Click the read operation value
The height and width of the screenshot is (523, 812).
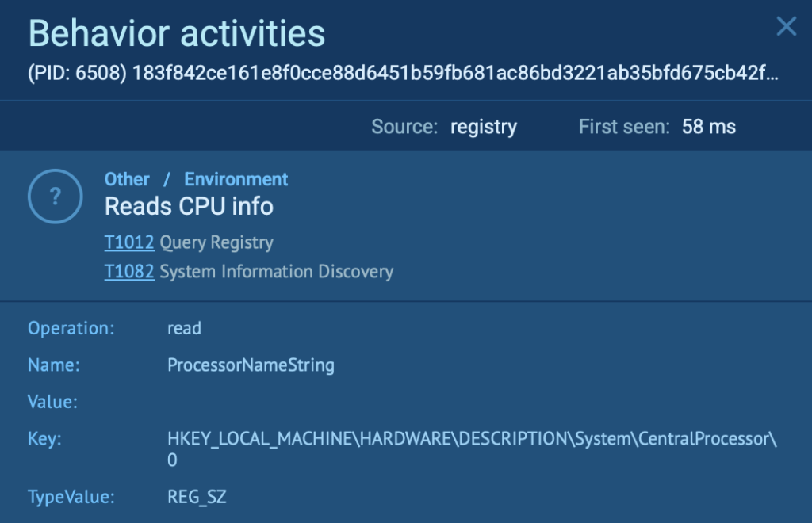click(x=184, y=328)
